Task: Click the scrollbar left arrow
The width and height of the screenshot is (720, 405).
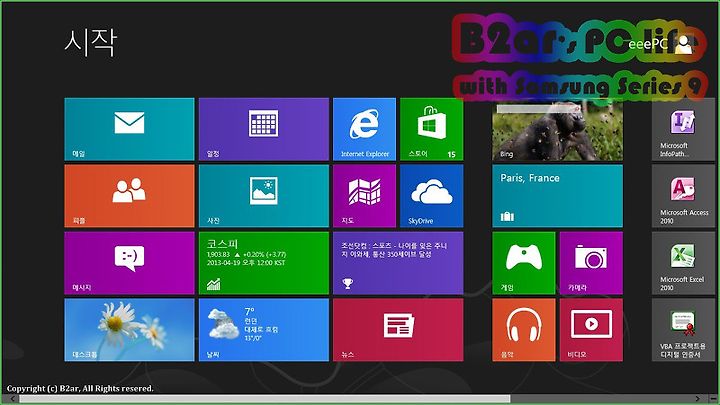Action: (x=12, y=399)
